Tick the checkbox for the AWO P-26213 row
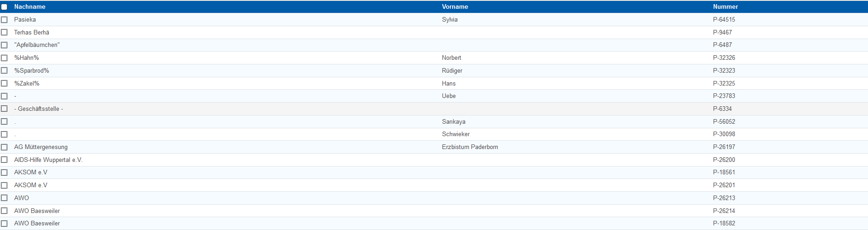Image resolution: width=868 pixels, height=230 pixels. [x=4, y=198]
